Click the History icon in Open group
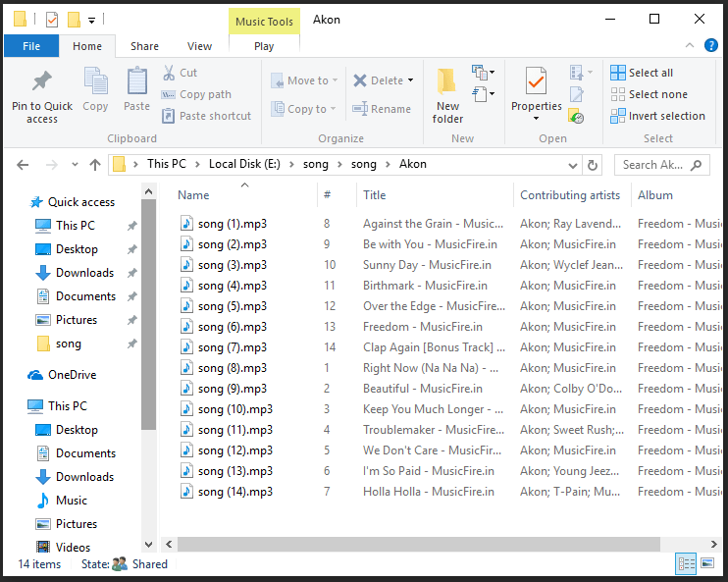728x582 pixels. tap(576, 116)
